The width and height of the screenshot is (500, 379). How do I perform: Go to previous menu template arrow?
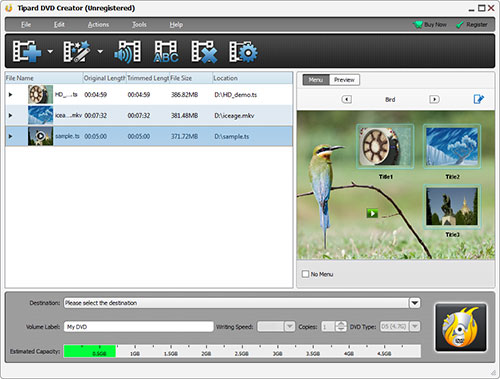(347, 99)
